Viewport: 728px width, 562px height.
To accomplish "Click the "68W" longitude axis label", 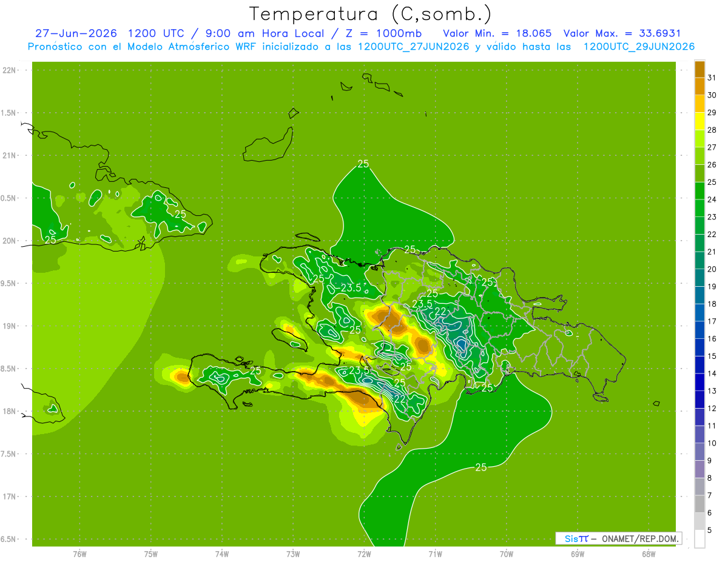I will point(648,555).
